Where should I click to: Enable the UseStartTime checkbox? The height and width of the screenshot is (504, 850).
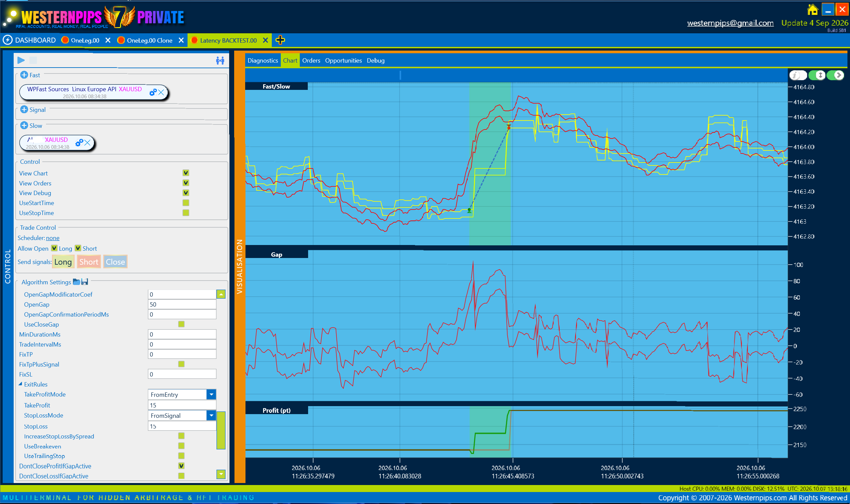186,203
